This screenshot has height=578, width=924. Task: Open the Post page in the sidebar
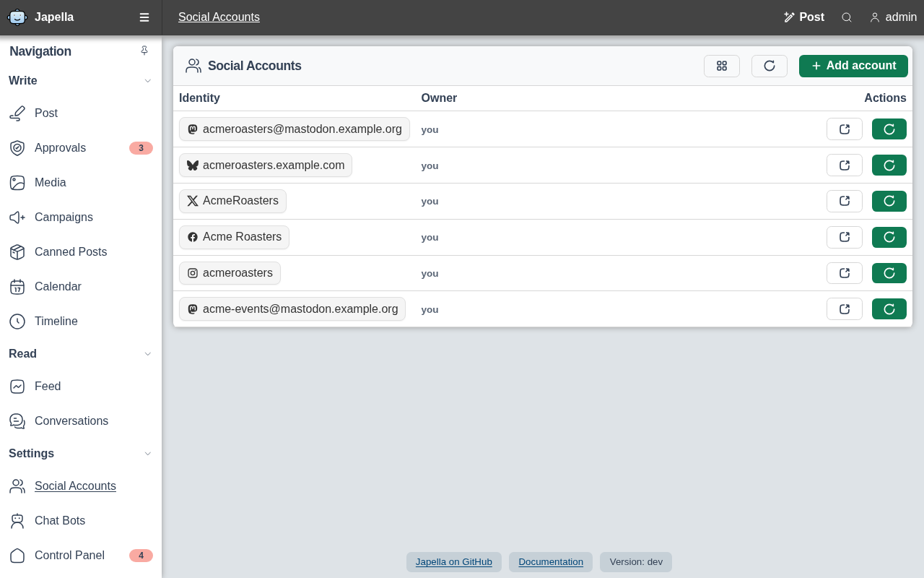click(x=81, y=113)
